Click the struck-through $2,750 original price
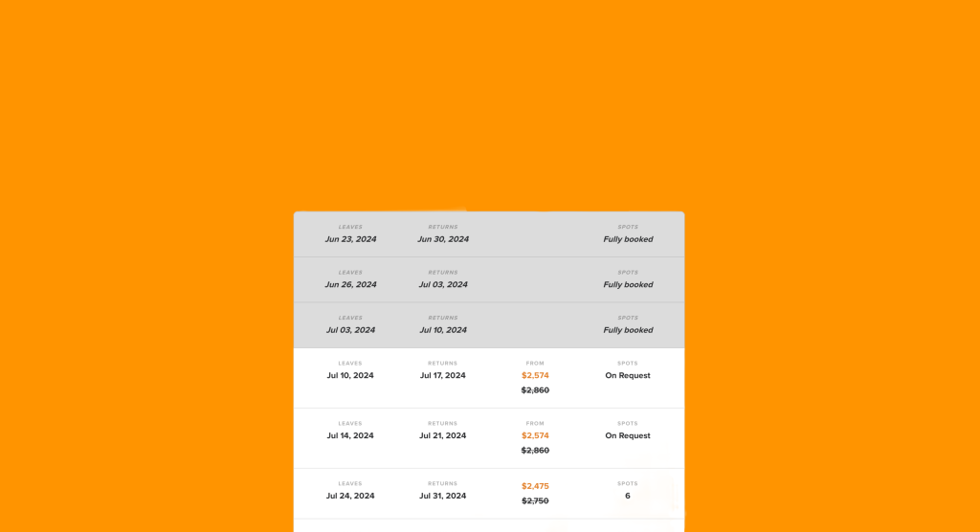This screenshot has height=532, width=980. click(x=535, y=500)
